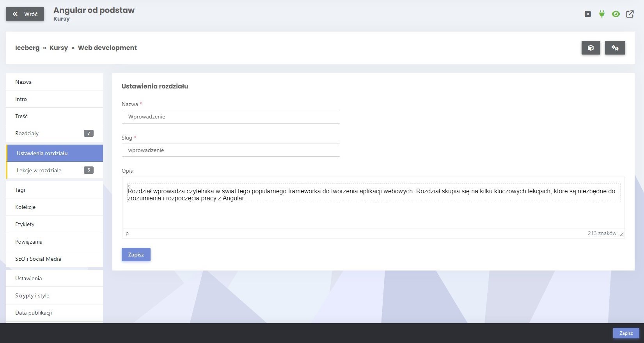Open the Intro sidebar section
The image size is (644, 343).
coord(55,99)
